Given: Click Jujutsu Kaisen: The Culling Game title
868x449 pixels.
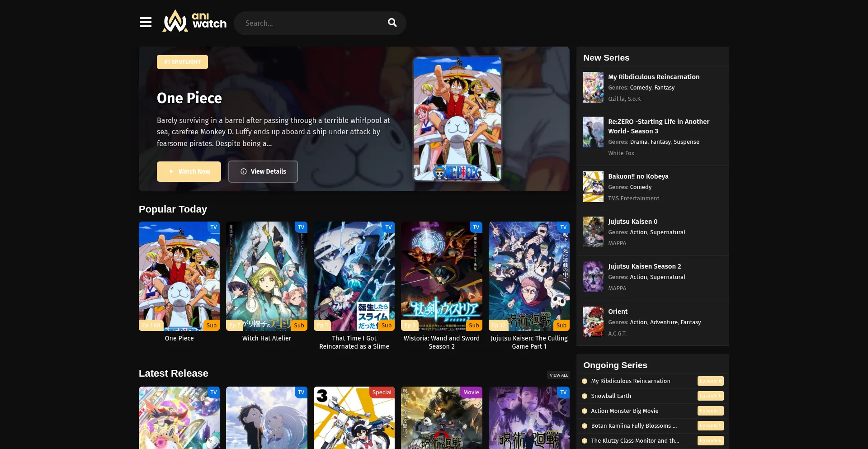Looking at the screenshot, I should click(x=529, y=342).
